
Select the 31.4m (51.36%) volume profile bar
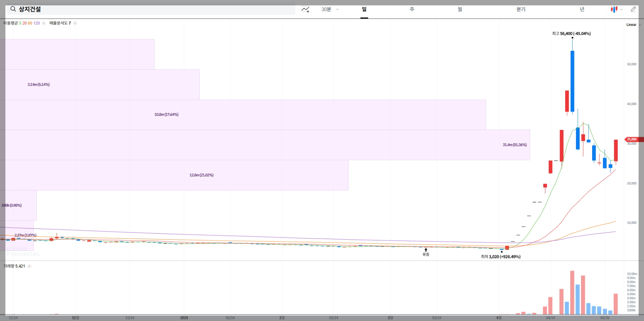click(265, 145)
